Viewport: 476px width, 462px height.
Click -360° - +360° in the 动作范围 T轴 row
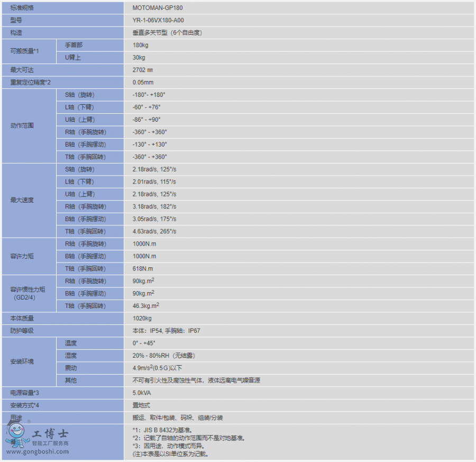(x=150, y=157)
